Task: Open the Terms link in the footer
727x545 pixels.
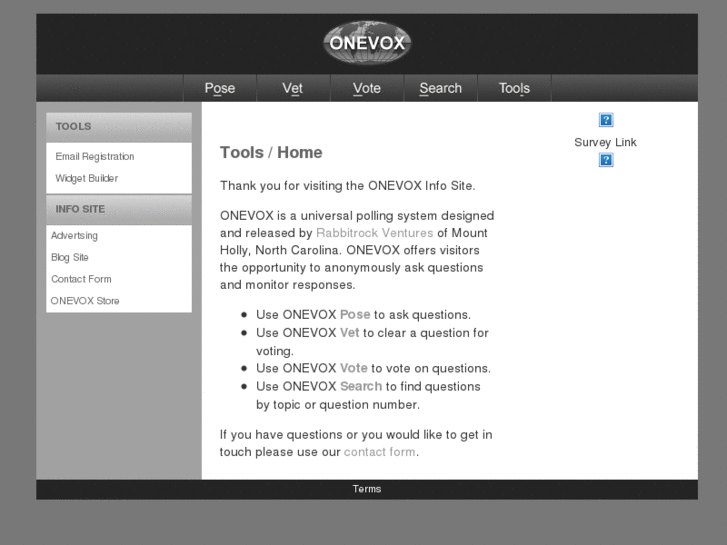Action: (367, 489)
